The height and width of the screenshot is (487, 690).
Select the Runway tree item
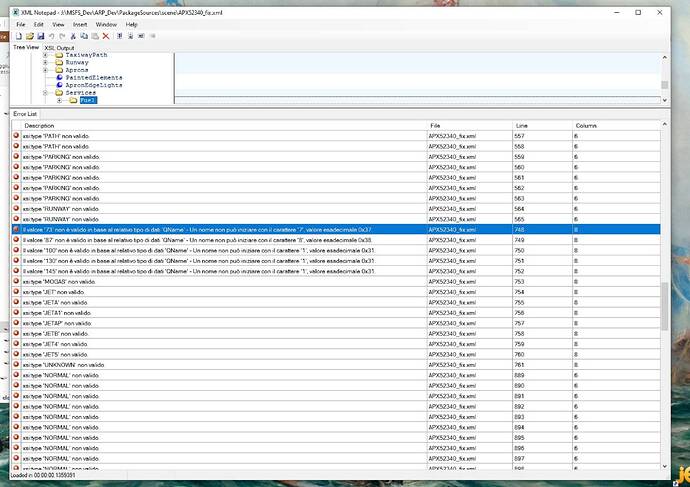coord(77,62)
